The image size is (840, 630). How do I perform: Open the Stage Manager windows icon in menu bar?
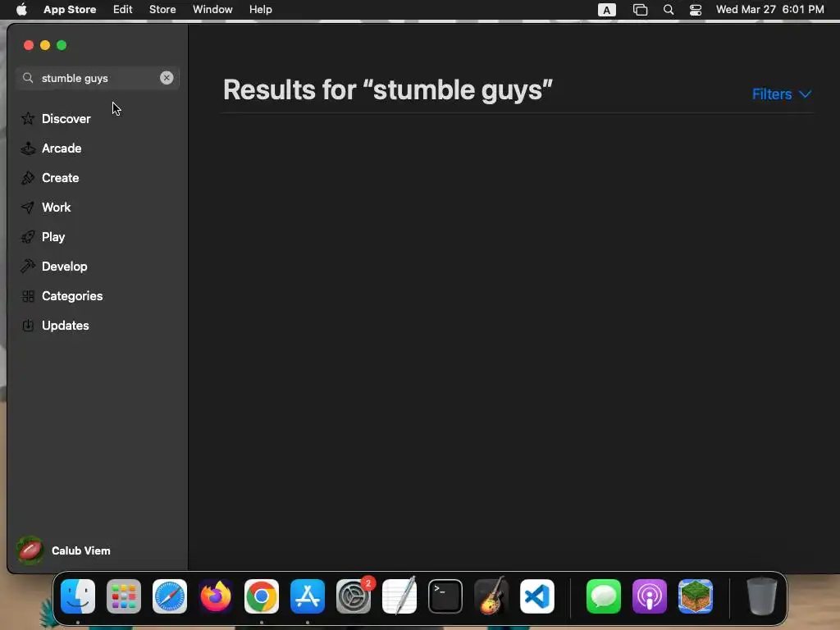(x=640, y=10)
